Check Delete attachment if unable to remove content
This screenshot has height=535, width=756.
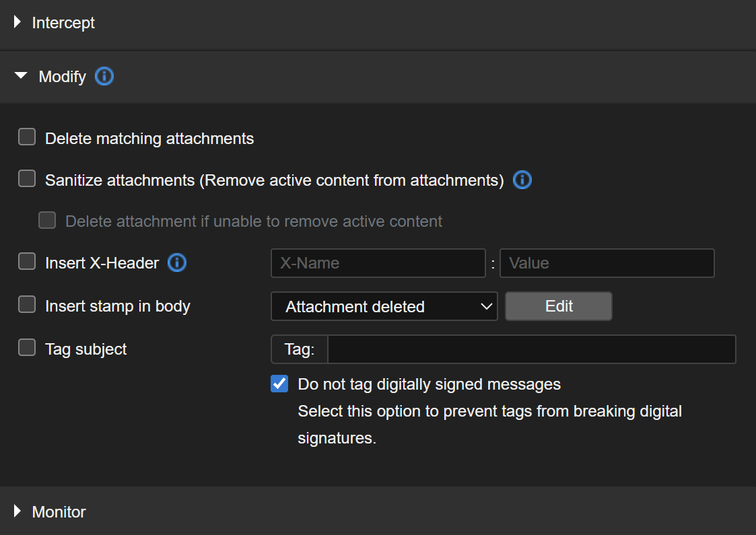pyautogui.click(x=47, y=220)
